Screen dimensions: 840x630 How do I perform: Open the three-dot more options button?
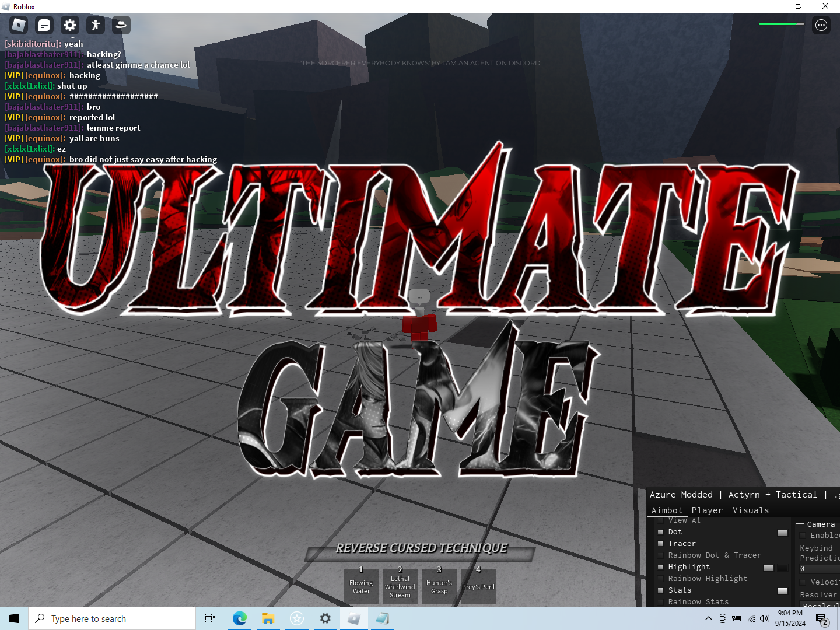(x=821, y=25)
